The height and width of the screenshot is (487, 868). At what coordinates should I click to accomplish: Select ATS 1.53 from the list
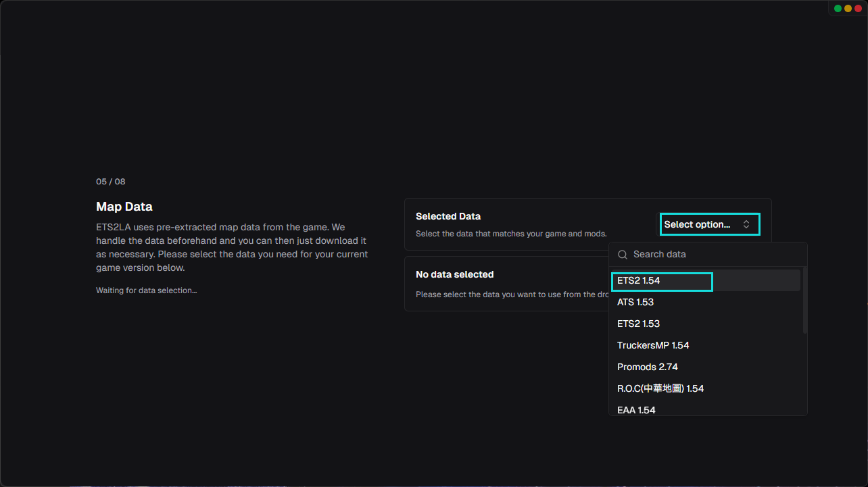pos(706,302)
